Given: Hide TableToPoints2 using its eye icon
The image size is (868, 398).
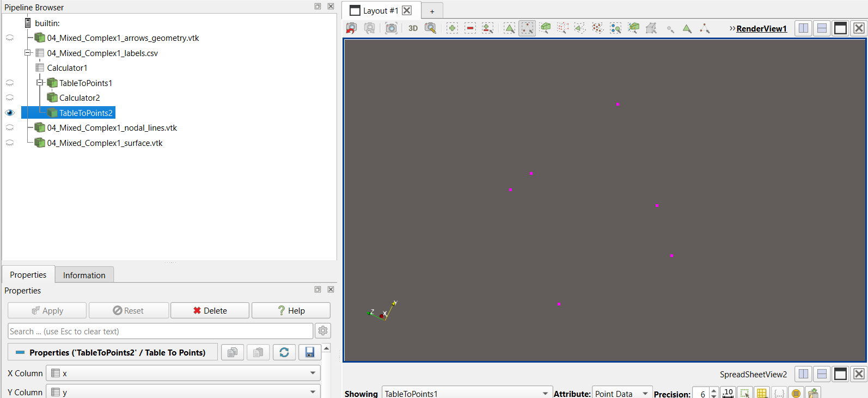Looking at the screenshot, I should click(10, 113).
